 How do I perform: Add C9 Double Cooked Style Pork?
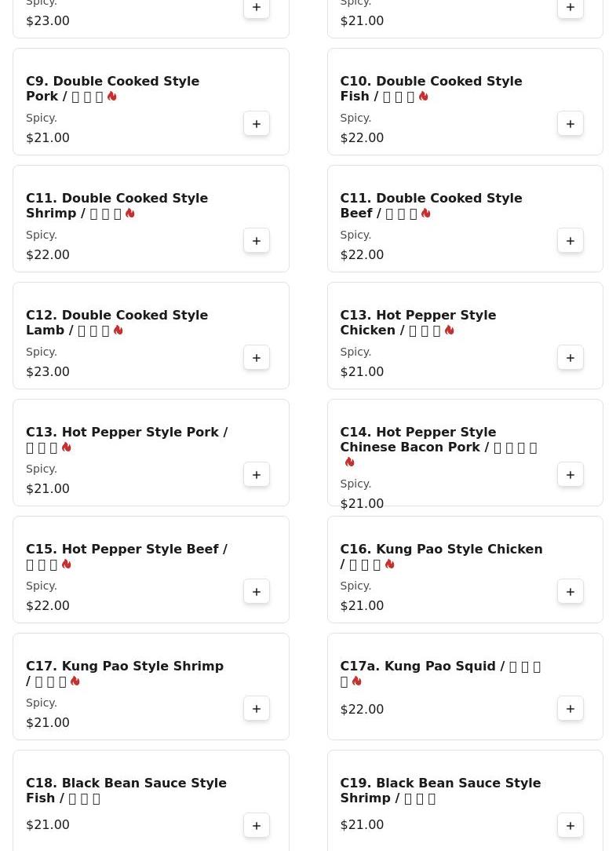[257, 124]
